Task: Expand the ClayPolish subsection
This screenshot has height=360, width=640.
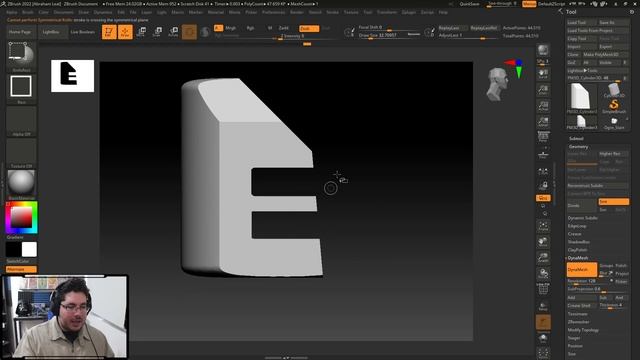Action: [x=578, y=250]
